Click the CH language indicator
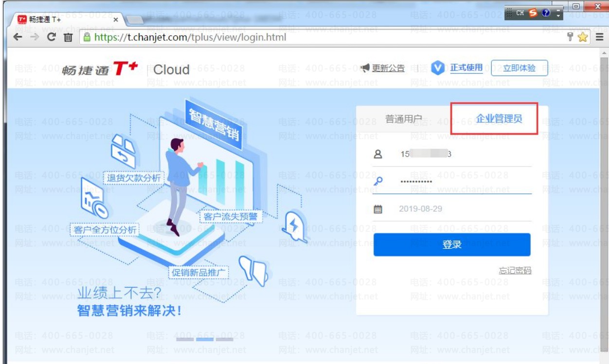Viewport: 609px width, 364px height. 520,13
